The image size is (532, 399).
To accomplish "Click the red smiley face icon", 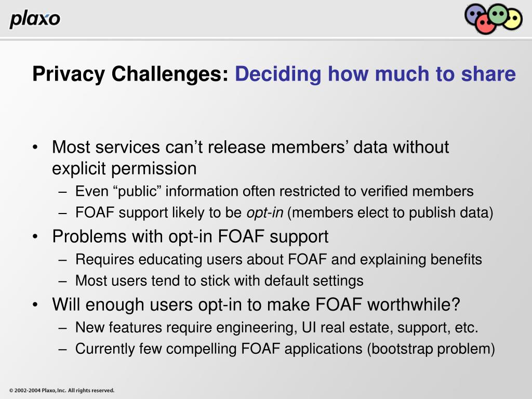I will tap(485, 25).
